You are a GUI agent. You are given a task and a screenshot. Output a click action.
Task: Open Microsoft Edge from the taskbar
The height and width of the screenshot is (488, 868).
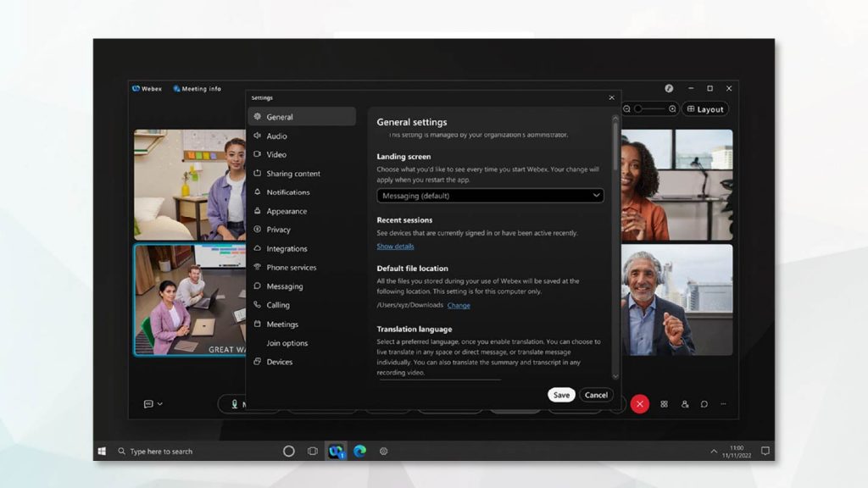click(x=359, y=452)
